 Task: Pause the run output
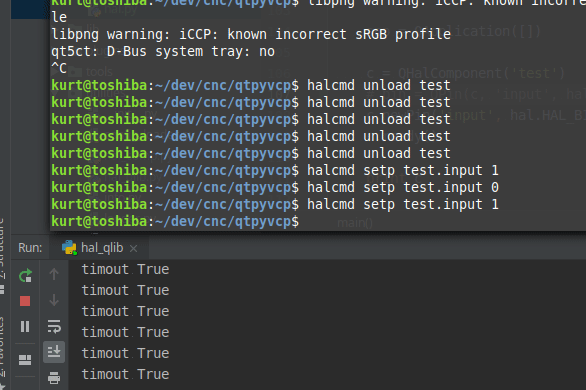tap(25, 326)
